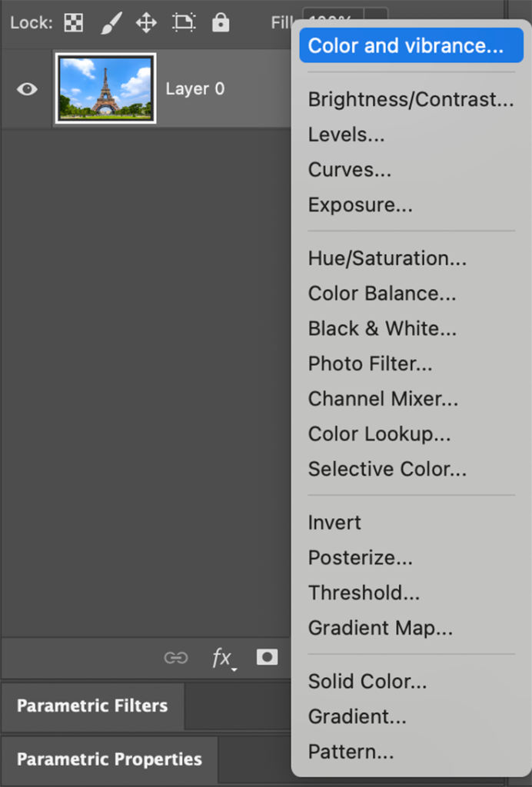532x787 pixels.
Task: Click the link layers chain icon
Action: pyautogui.click(x=176, y=658)
